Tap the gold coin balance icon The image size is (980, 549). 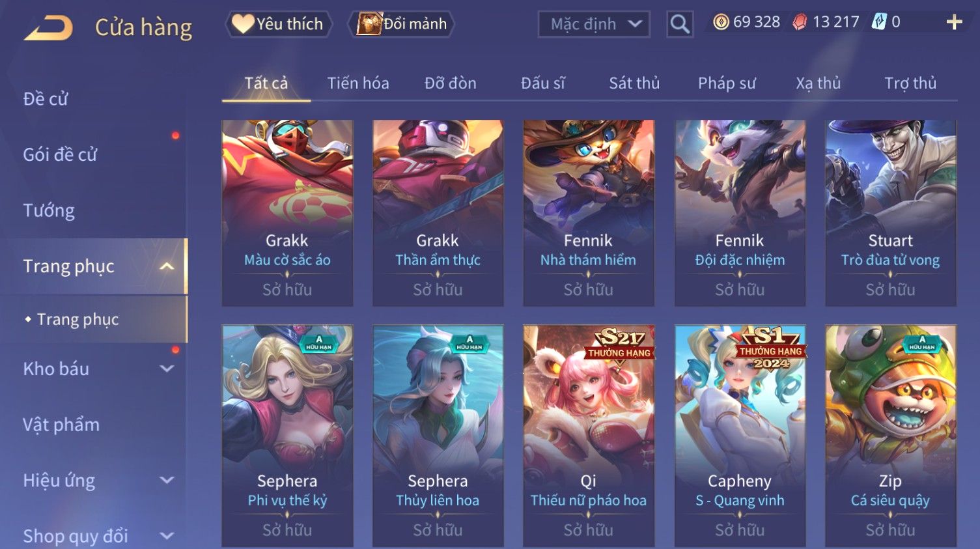click(721, 22)
